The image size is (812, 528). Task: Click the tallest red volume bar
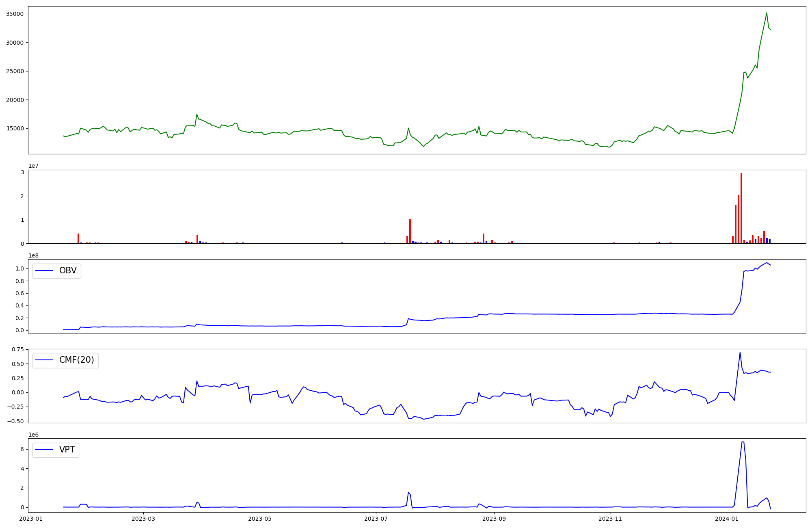(x=741, y=207)
